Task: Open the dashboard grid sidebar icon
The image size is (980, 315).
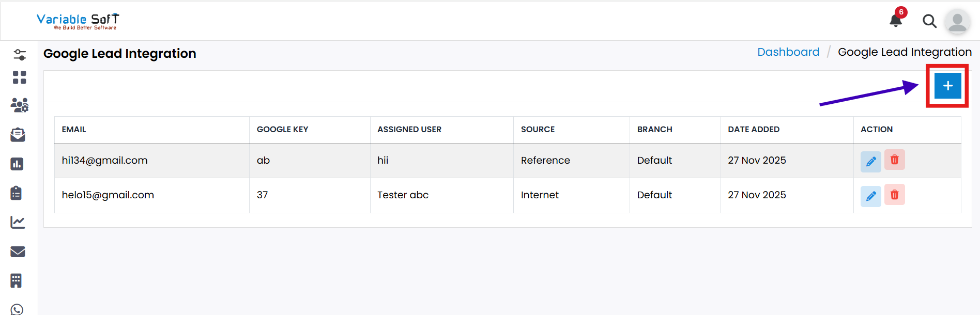Action: (x=19, y=77)
